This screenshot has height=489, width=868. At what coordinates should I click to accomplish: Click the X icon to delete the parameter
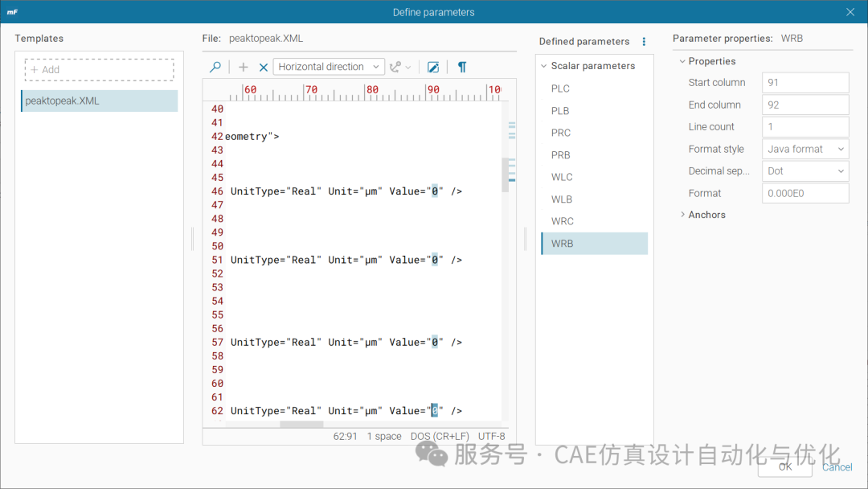pos(264,67)
